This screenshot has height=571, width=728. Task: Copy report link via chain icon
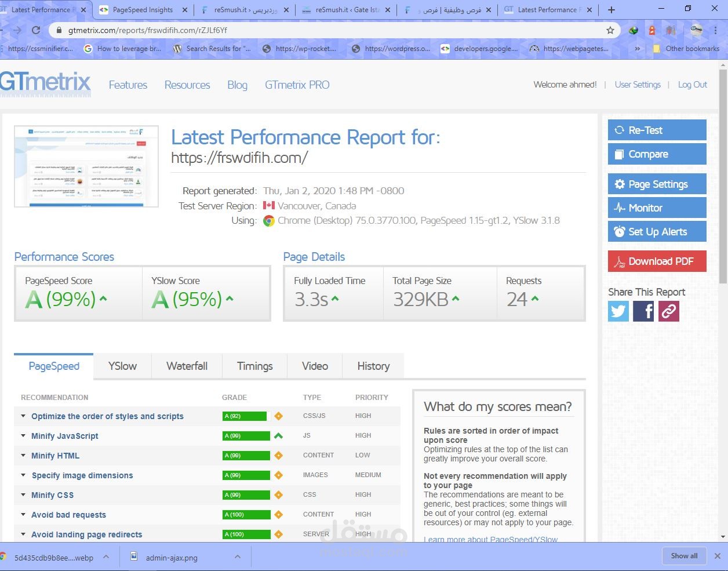pos(669,311)
